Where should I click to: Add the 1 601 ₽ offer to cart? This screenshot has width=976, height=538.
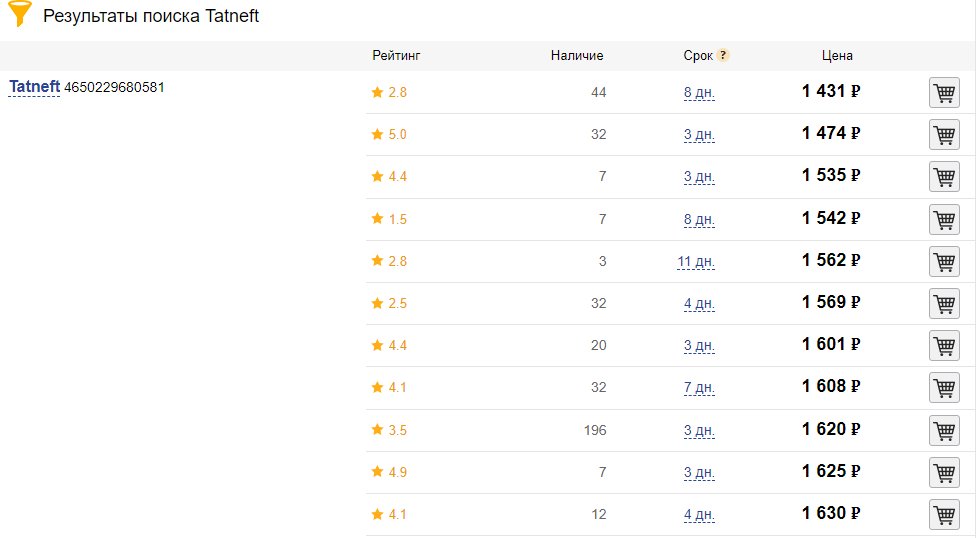pyautogui.click(x=944, y=346)
